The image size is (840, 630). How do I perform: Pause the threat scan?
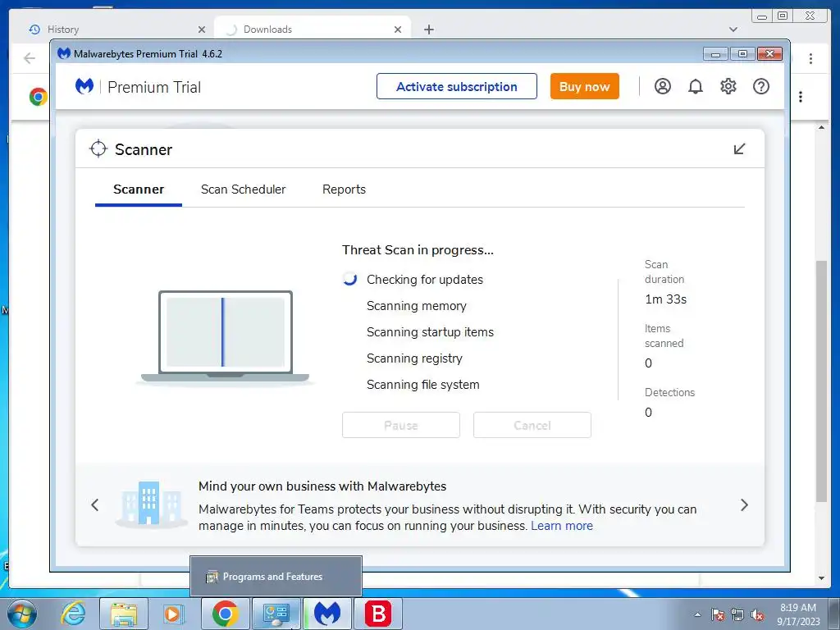click(x=400, y=425)
